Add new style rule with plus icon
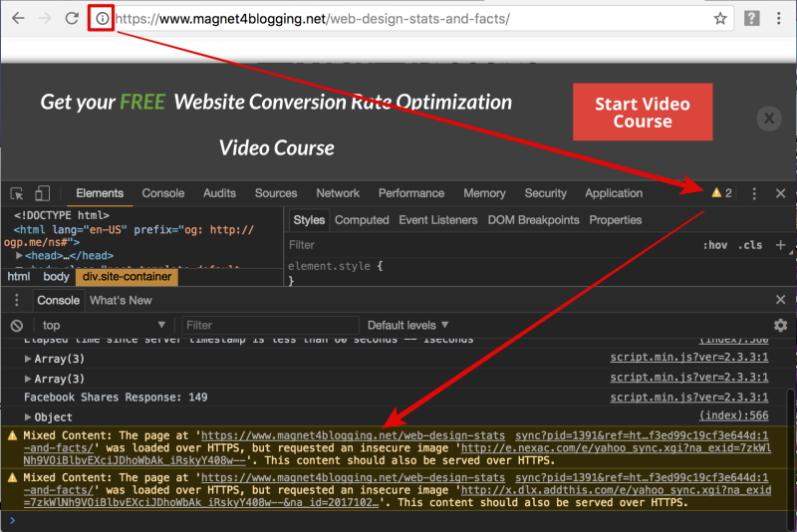The image size is (797, 532). (x=780, y=245)
